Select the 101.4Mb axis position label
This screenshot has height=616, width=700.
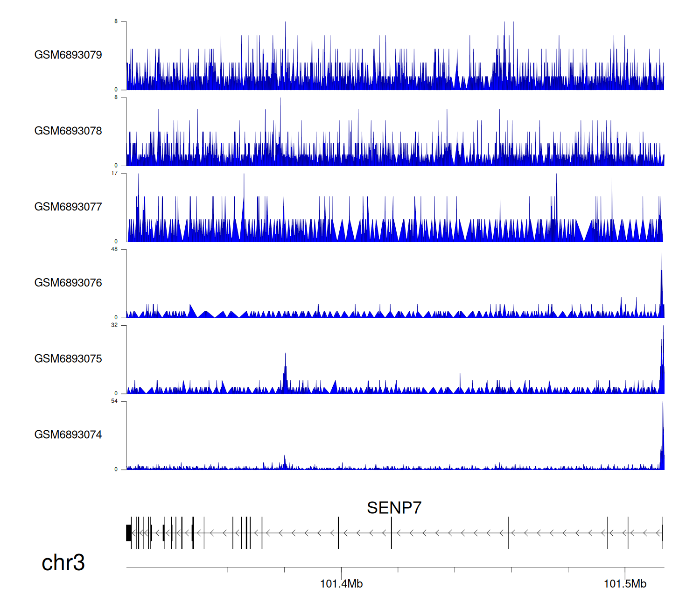pyautogui.click(x=341, y=584)
